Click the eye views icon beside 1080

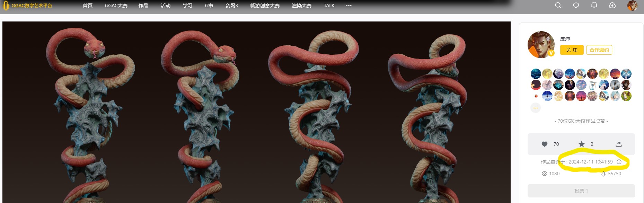click(545, 174)
